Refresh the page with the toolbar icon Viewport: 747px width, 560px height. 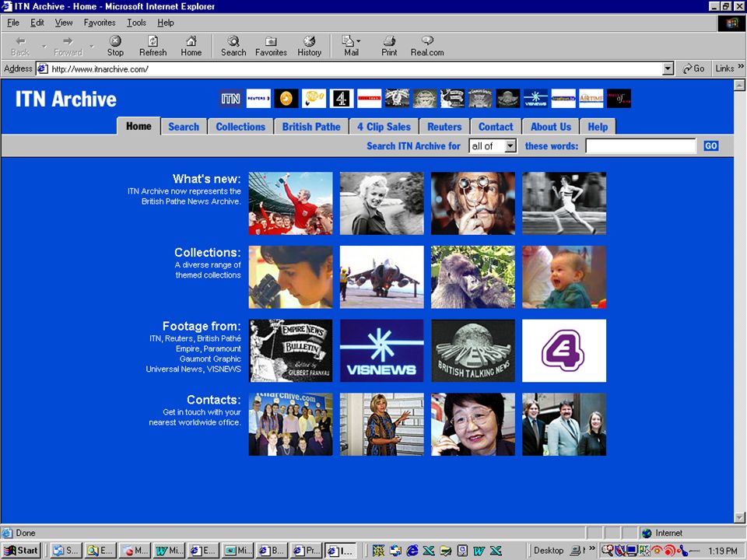[153, 46]
